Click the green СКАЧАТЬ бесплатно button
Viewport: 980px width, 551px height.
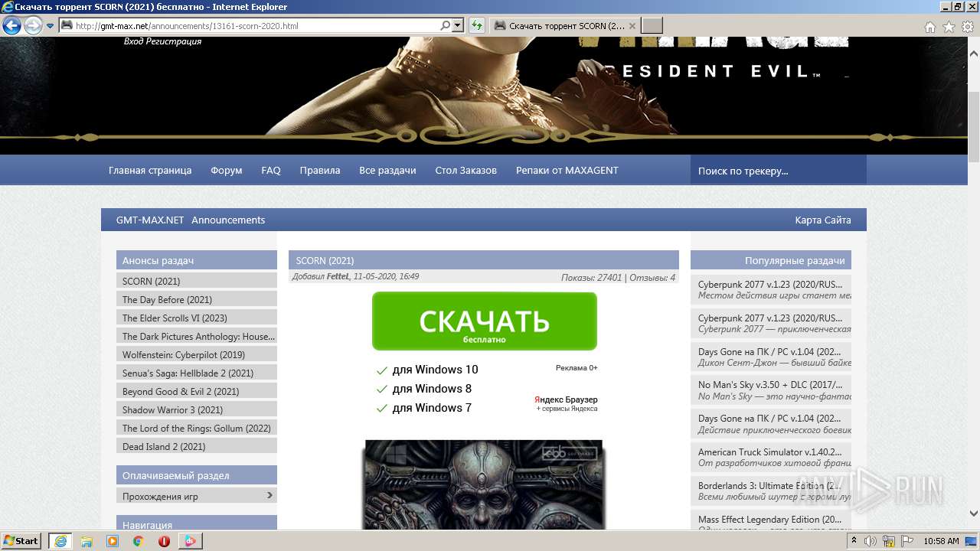tap(484, 321)
